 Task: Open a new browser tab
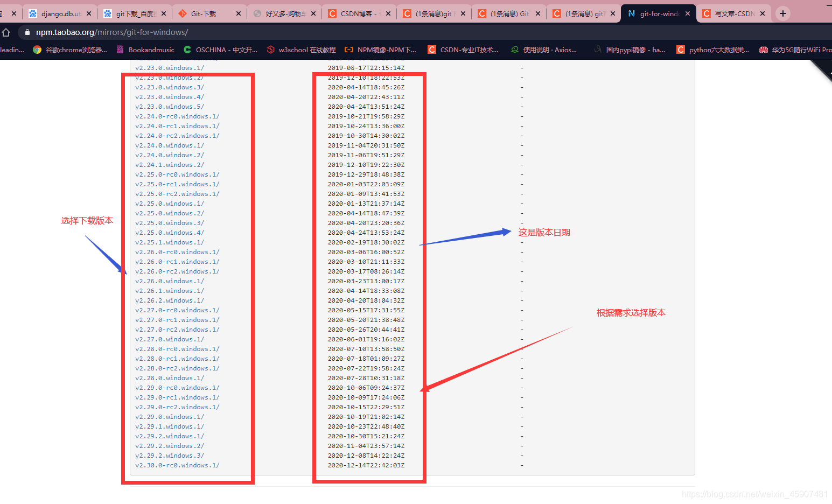tap(783, 13)
